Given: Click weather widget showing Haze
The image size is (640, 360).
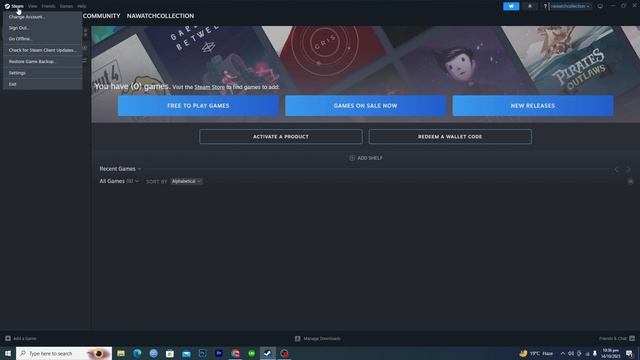Looking at the screenshot, I should [x=536, y=353].
